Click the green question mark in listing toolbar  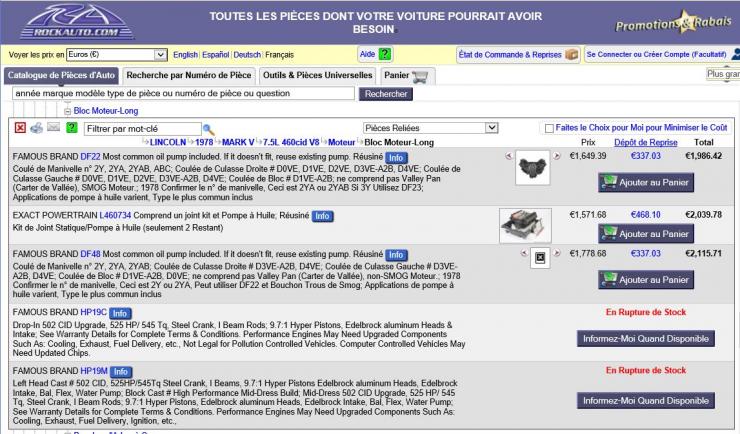coord(72,127)
